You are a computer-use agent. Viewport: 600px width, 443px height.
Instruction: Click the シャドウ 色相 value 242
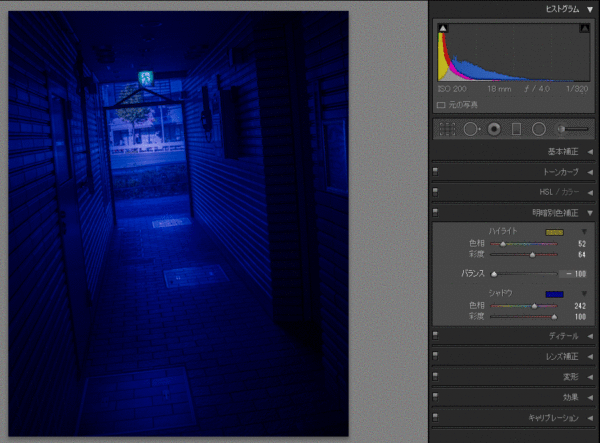(x=580, y=306)
